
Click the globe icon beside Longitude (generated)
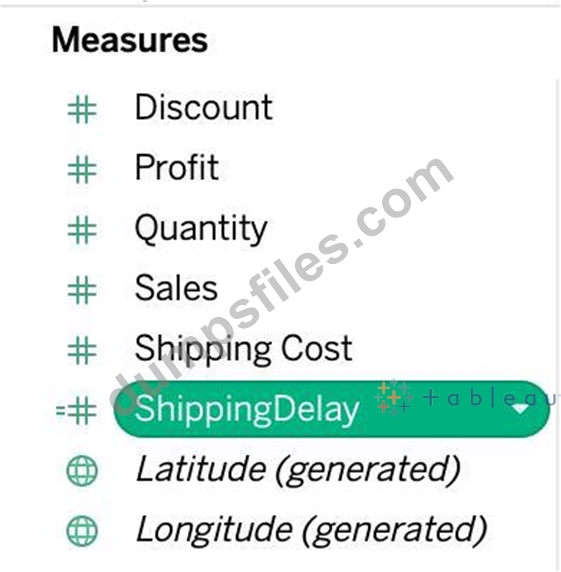pos(82,531)
